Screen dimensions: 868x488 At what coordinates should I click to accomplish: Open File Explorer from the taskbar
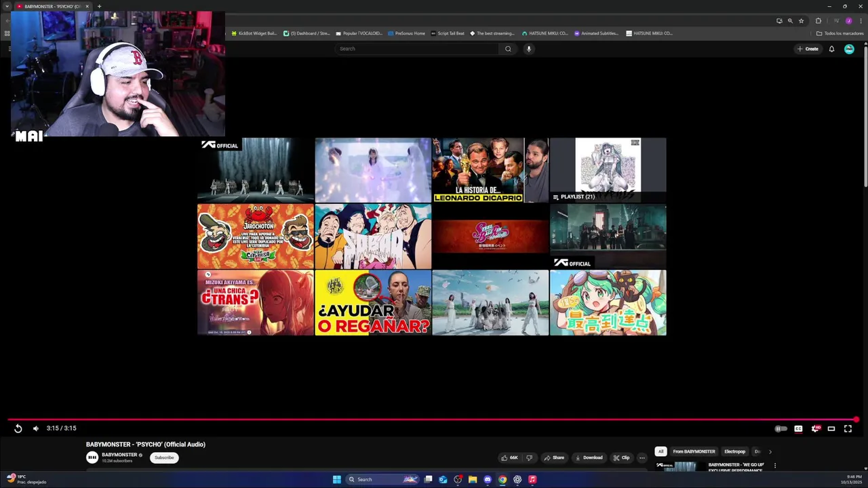(x=473, y=479)
